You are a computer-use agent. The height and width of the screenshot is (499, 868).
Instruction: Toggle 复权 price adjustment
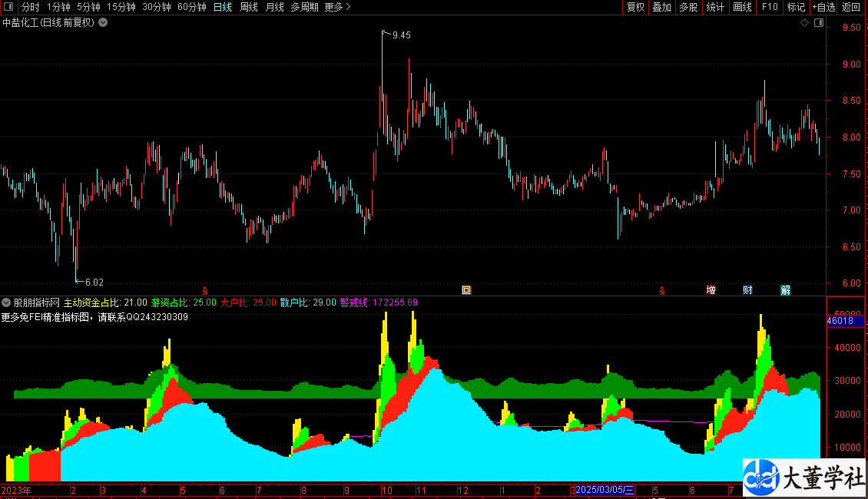pyautogui.click(x=635, y=7)
